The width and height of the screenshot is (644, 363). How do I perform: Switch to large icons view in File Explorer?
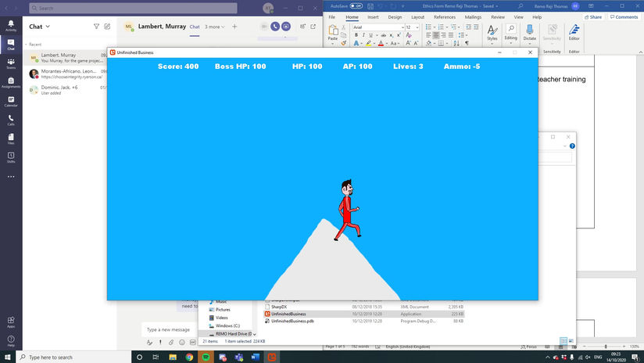coord(571,341)
